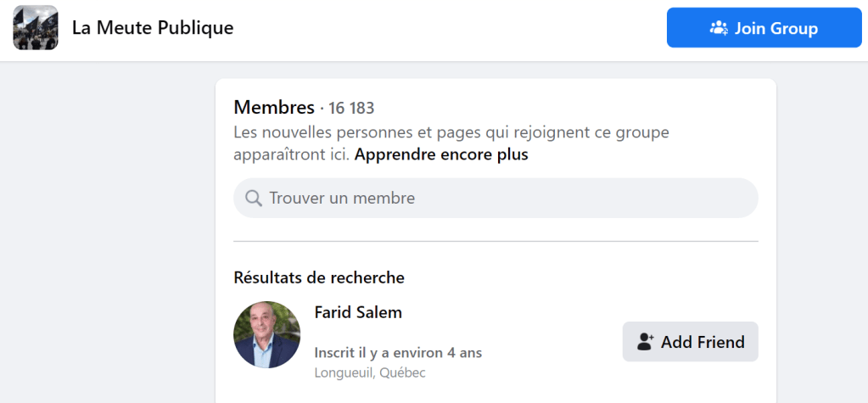
Task: Click the magnifier icon in member search
Action: pos(253,199)
